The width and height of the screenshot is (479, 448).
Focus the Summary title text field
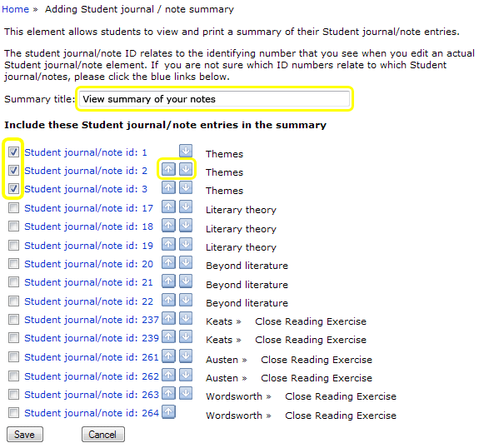[214, 99]
